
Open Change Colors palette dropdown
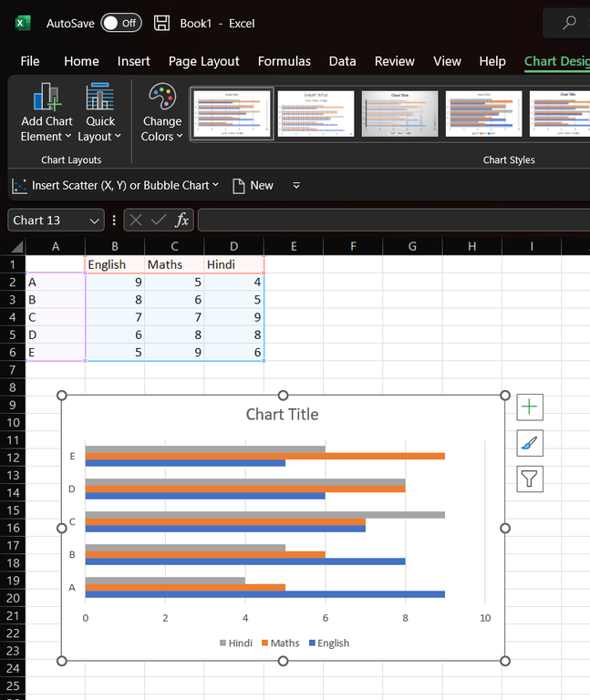162,112
